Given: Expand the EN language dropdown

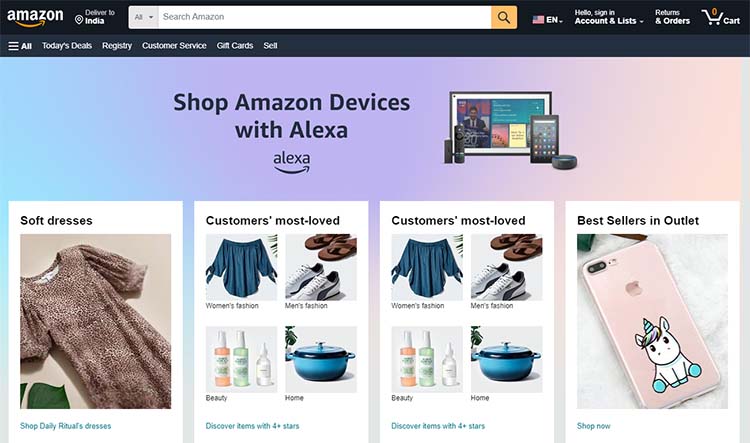Looking at the screenshot, I should pyautogui.click(x=554, y=20).
